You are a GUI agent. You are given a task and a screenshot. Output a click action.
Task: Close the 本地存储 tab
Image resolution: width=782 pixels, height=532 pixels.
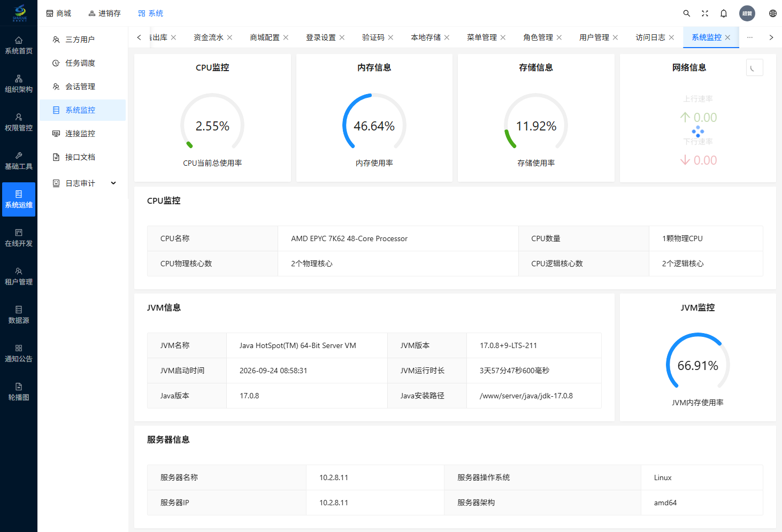pos(447,37)
